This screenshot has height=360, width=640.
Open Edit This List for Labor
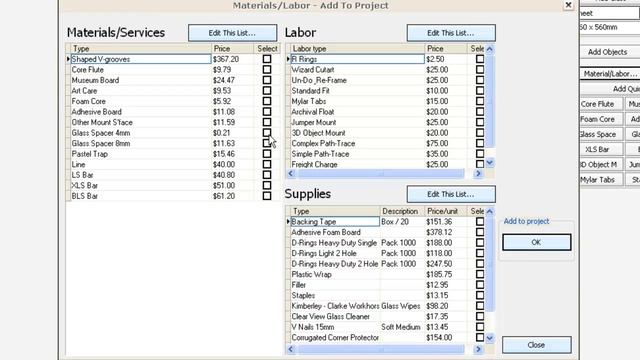tap(451, 33)
